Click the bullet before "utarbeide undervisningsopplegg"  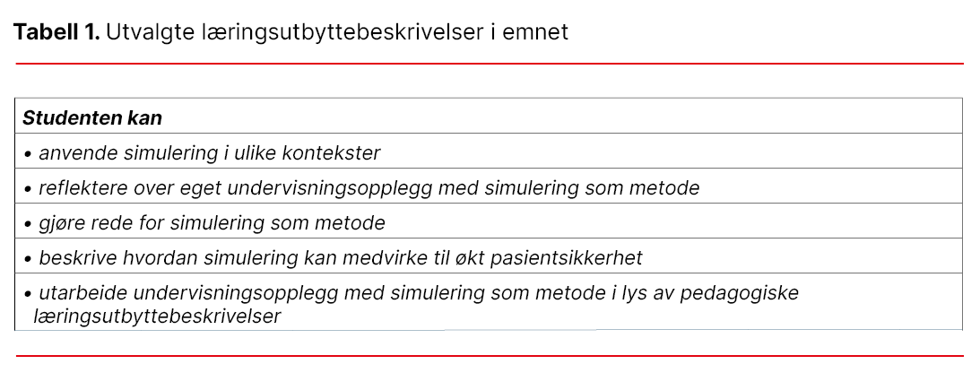pos(29,294)
